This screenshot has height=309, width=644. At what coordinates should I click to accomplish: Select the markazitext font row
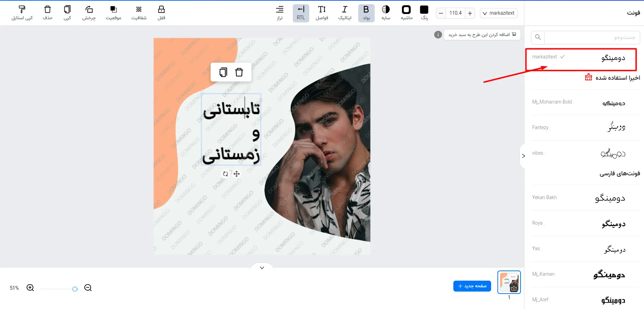click(581, 59)
